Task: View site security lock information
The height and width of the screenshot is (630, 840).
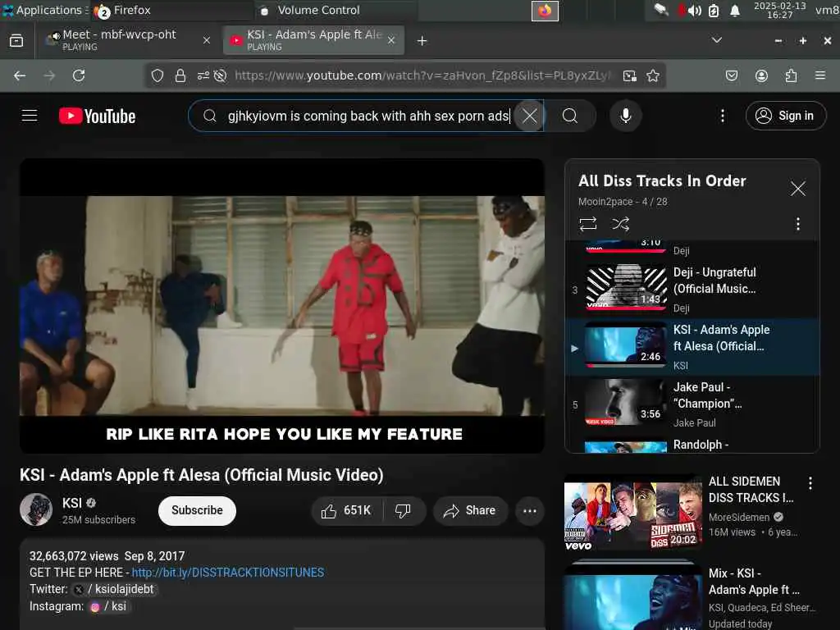Action: click(x=180, y=75)
